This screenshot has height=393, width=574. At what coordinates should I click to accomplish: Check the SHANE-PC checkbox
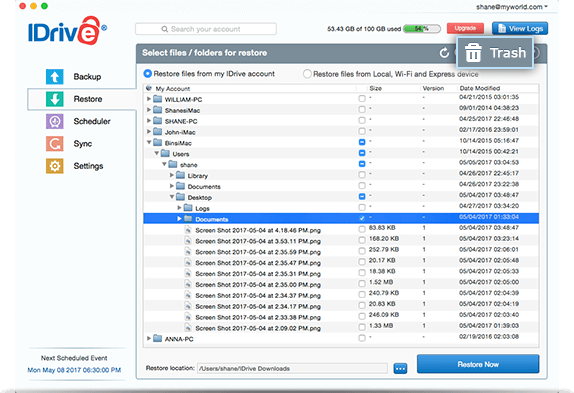coord(362,120)
